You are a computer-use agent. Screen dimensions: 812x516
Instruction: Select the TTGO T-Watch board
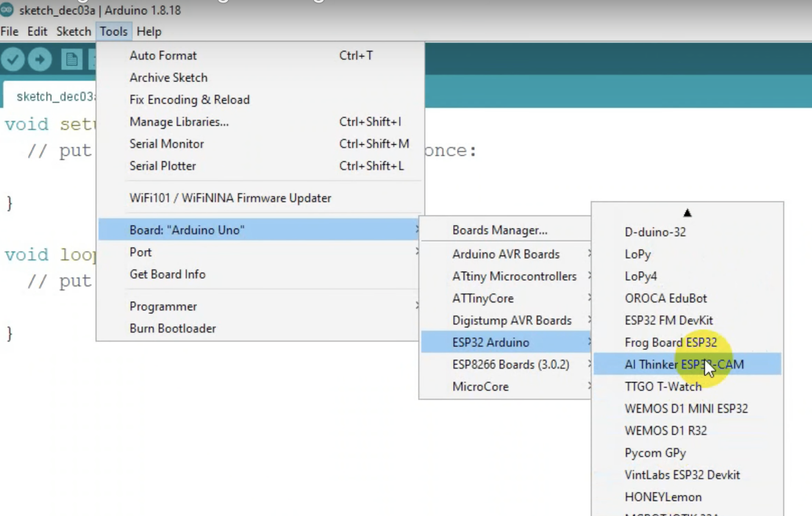pos(663,387)
